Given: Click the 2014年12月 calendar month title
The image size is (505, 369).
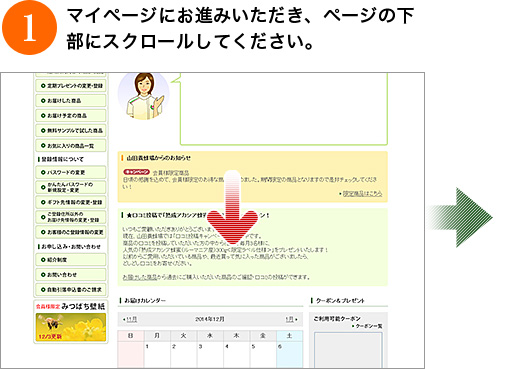Looking at the screenshot, I should pos(210,319).
